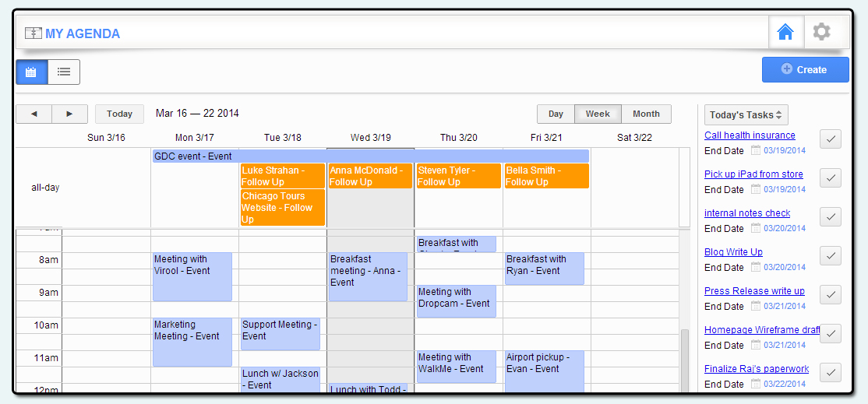The image size is (868, 404).
Task: Go to next week arrow
Action: 69,114
